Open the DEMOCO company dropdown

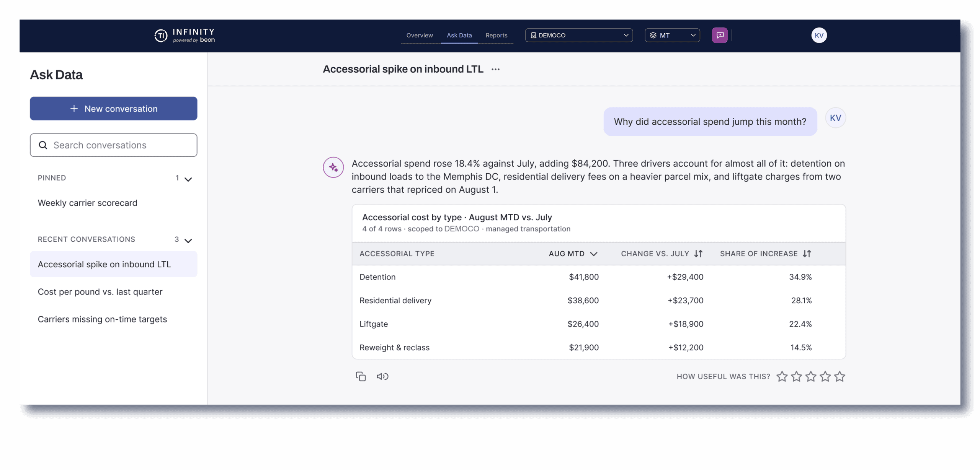point(579,35)
